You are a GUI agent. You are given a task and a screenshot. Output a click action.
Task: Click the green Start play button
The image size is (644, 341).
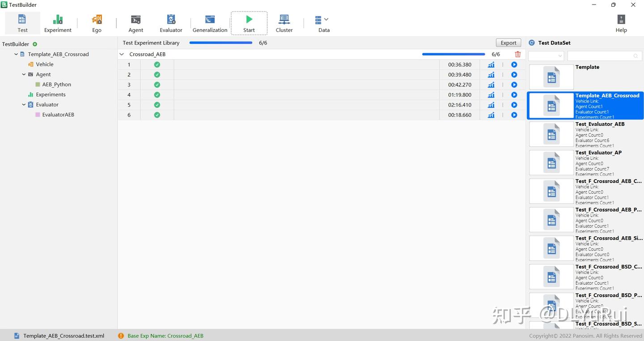(x=249, y=23)
